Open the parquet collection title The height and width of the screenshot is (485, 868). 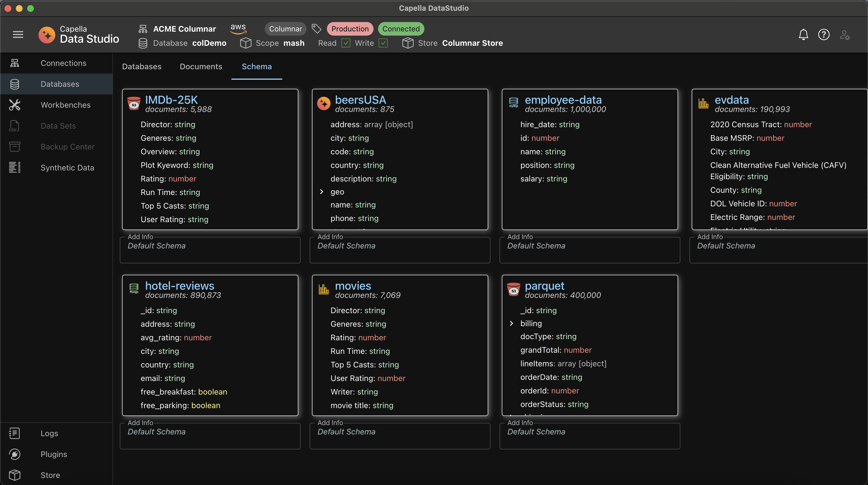pyautogui.click(x=544, y=286)
